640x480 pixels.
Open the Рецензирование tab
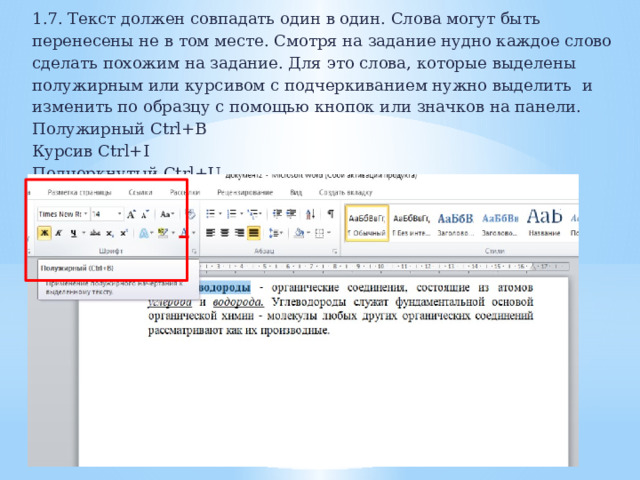[245, 192]
